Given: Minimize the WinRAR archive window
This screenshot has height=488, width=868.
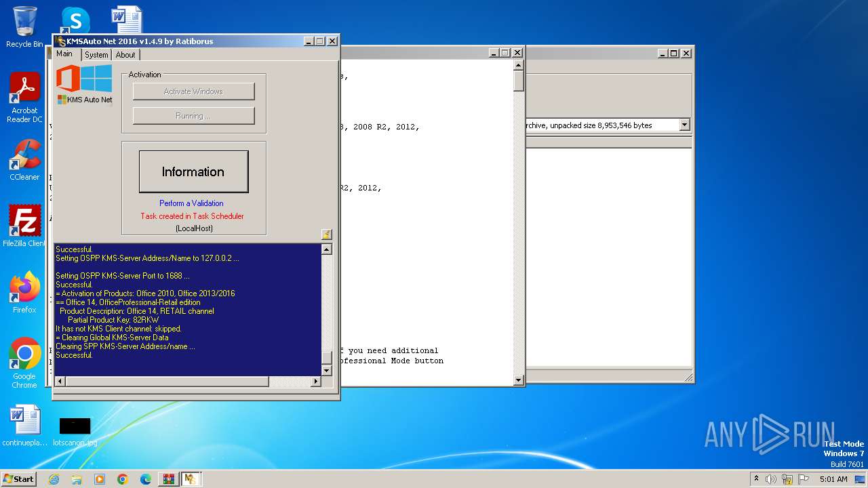Looking at the screenshot, I should tap(662, 53).
